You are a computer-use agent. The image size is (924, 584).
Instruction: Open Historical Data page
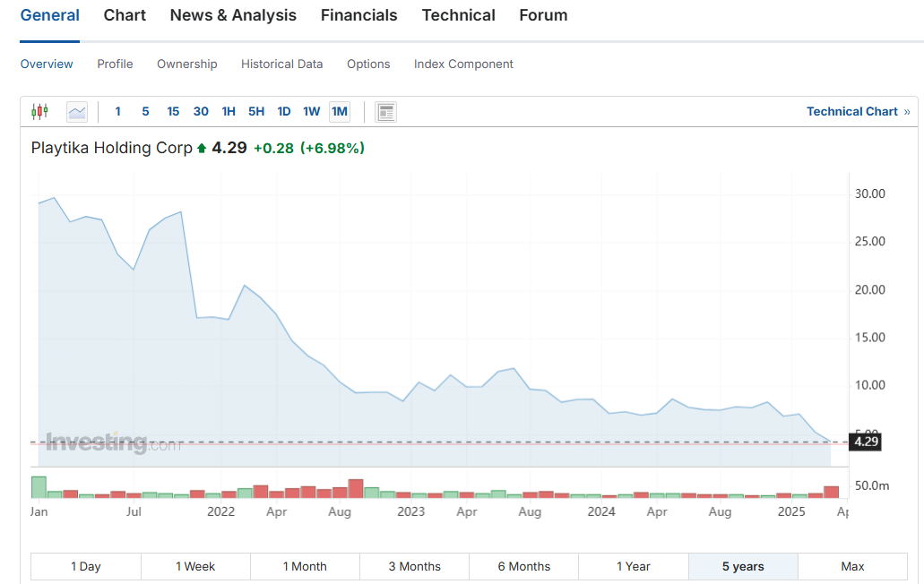[x=281, y=64]
